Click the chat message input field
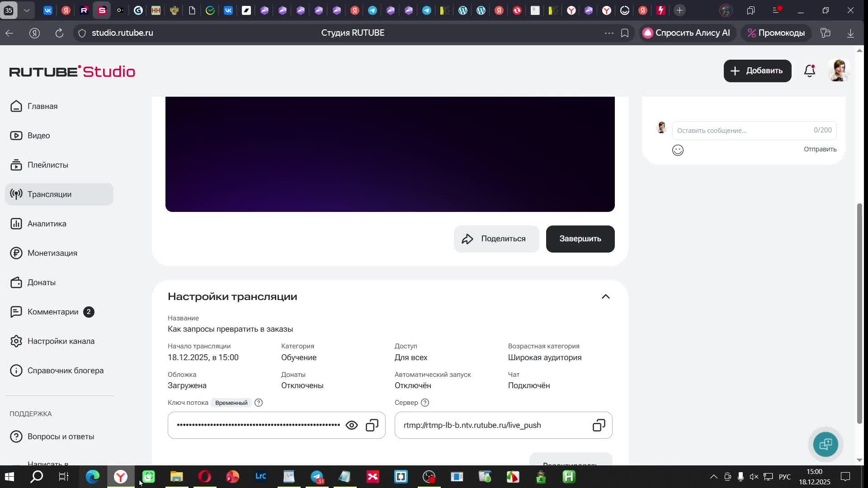 click(x=741, y=131)
